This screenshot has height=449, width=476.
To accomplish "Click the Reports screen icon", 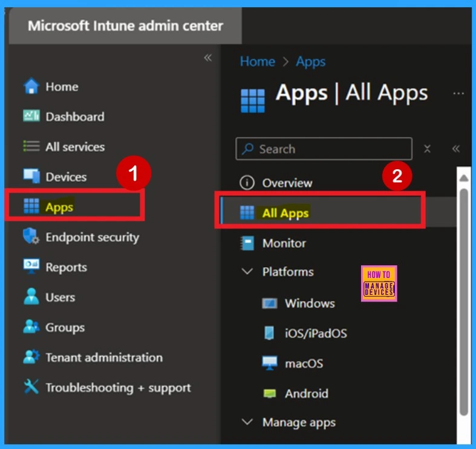I will point(31,266).
